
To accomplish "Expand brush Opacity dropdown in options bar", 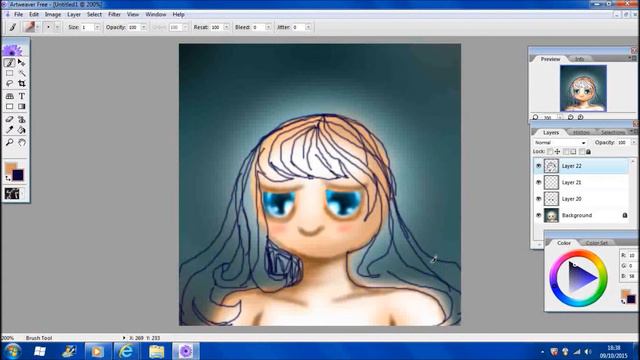I will pyautogui.click(x=144, y=27).
